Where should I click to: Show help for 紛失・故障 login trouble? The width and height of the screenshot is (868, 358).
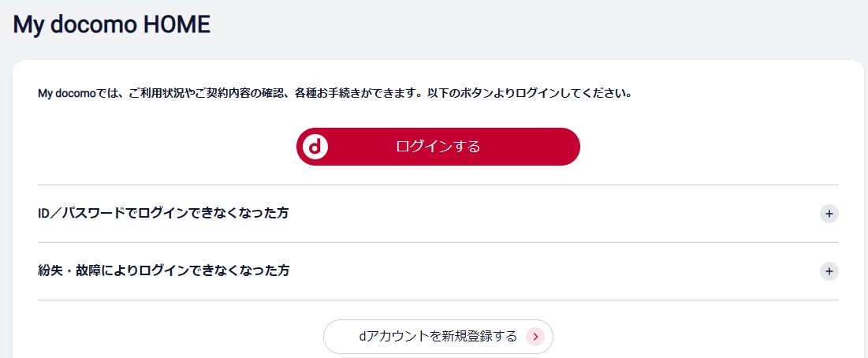(163, 270)
